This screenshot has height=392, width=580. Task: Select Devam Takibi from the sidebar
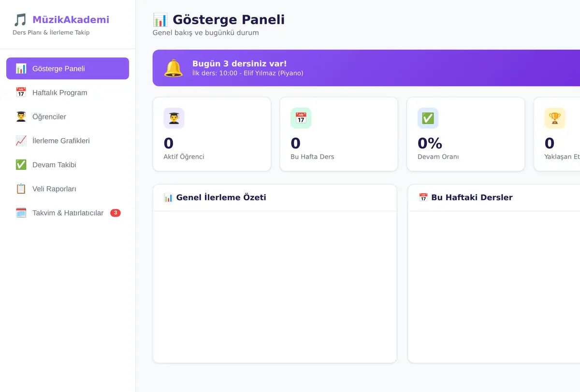tap(68, 165)
